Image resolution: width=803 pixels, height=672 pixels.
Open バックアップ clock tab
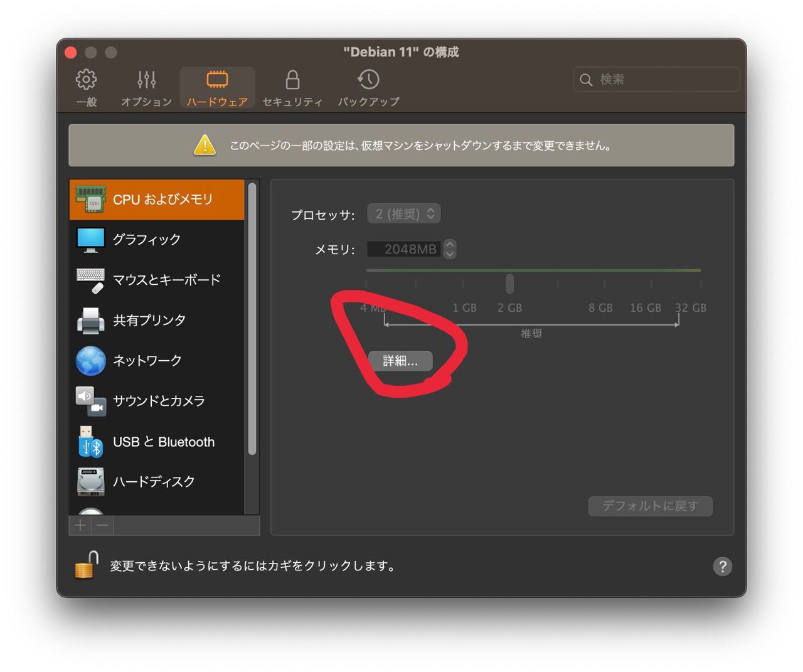coord(368,88)
